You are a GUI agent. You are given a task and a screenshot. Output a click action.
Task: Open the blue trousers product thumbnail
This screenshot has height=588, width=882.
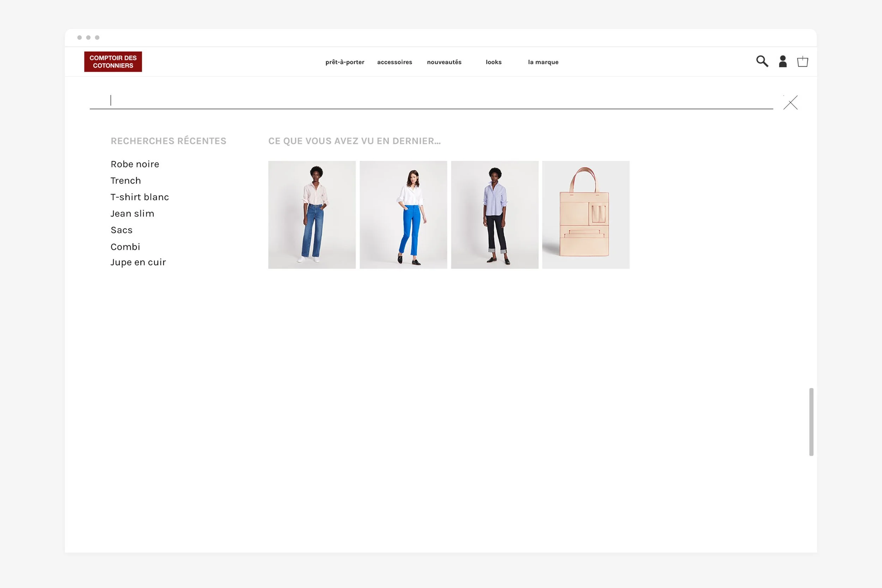tap(404, 214)
